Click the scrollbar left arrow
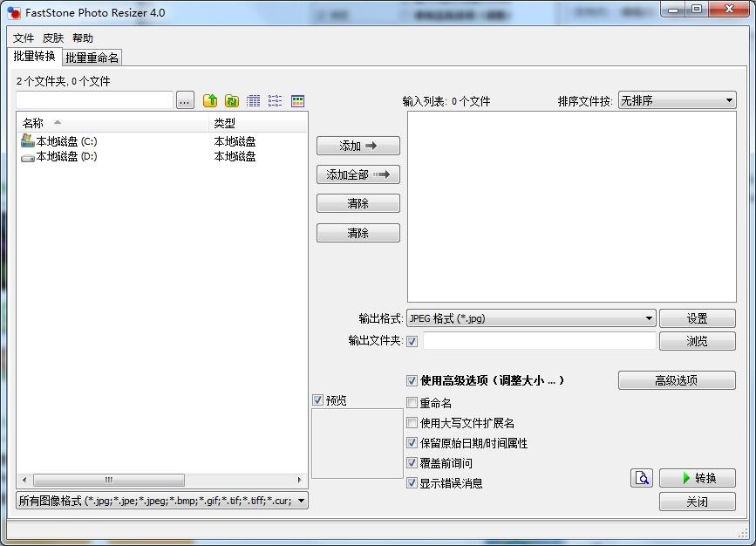Screen dimensions: 756x546 tap(24, 480)
